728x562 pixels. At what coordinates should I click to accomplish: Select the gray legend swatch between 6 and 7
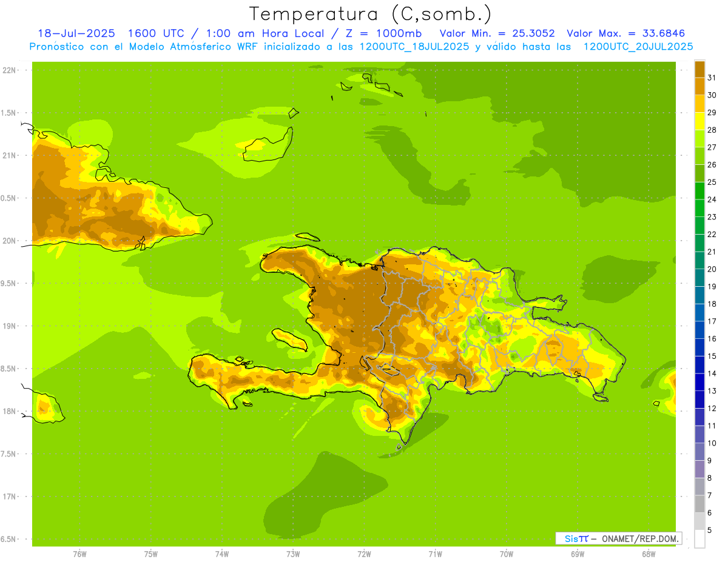tap(699, 504)
